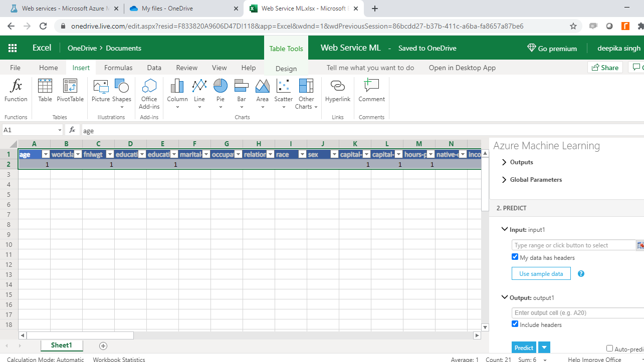Click the Share button
Image resolution: width=644 pixels, height=362 pixels.
point(605,68)
